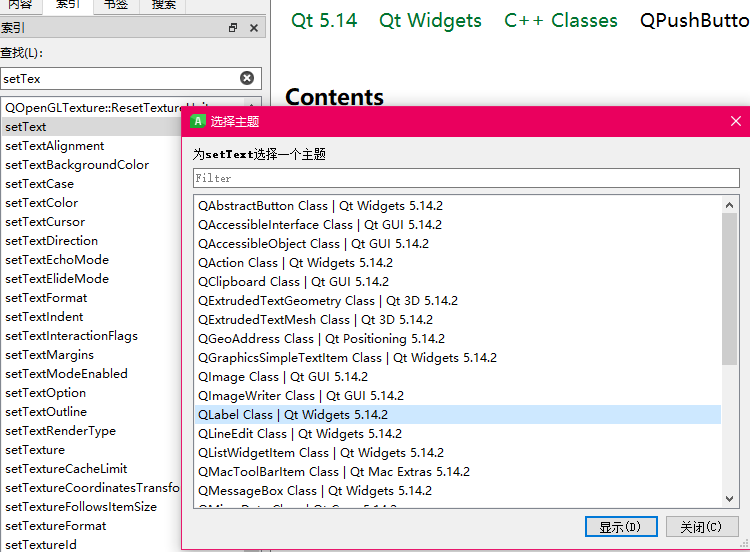Click the 显示(D) button
This screenshot has width=750, height=552.
coord(621,527)
